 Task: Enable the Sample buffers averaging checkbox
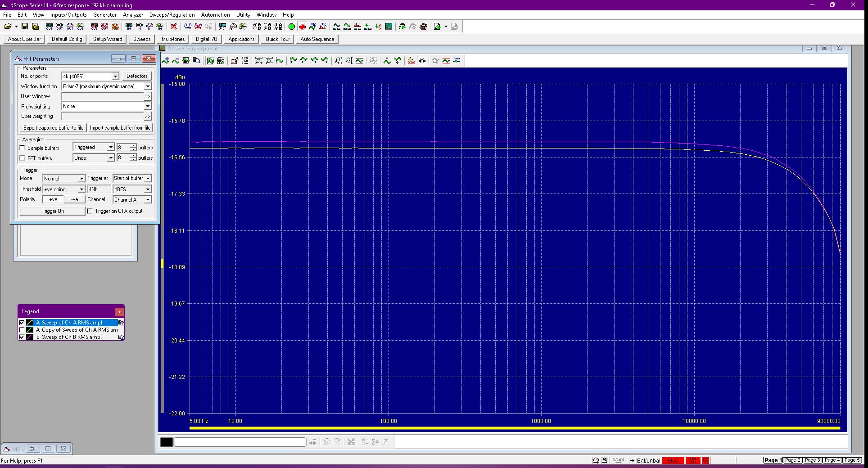click(x=22, y=148)
